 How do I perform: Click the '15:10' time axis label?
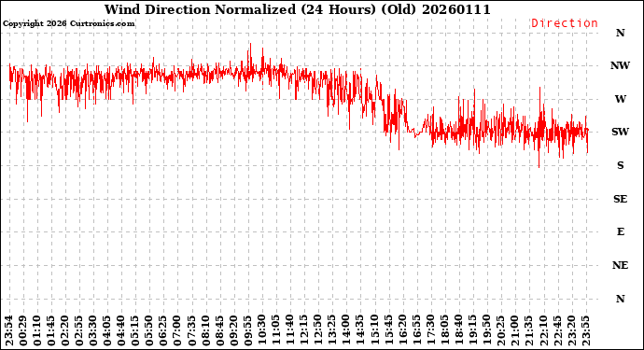click(374, 330)
